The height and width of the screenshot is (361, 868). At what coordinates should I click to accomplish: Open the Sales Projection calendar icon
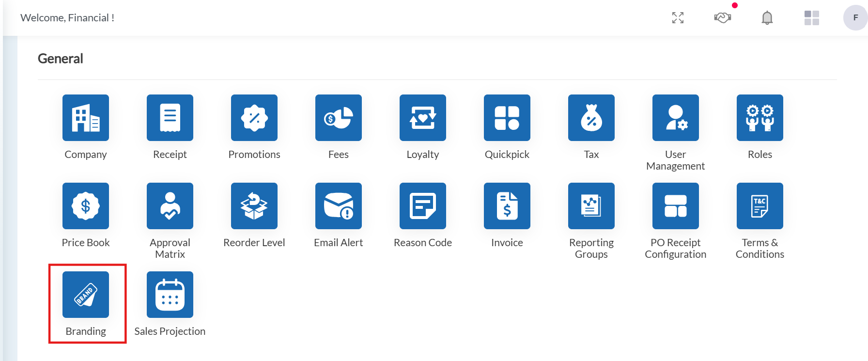coord(170,295)
